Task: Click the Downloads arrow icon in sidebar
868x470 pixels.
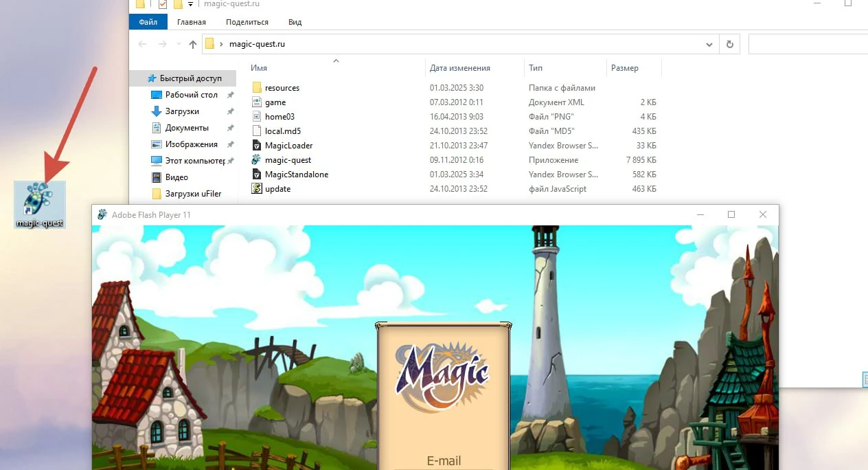Action: click(x=156, y=111)
